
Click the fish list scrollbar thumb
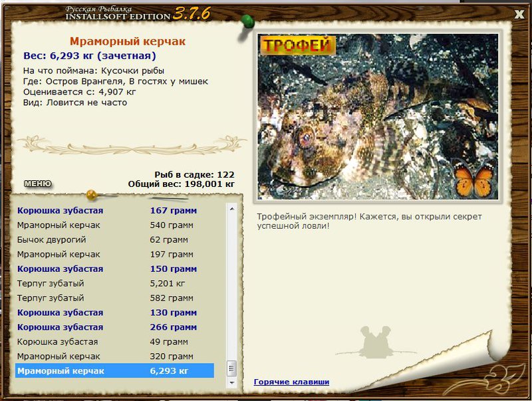tap(232, 368)
